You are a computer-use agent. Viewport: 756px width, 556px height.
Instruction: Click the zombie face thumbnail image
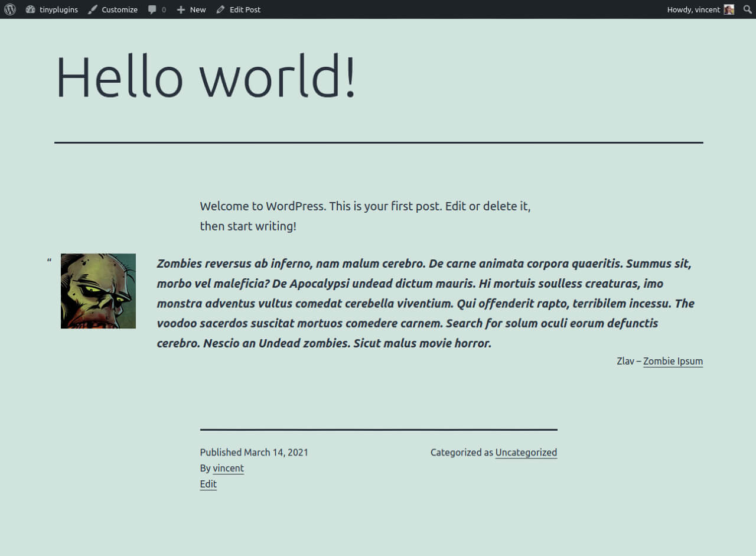98,291
